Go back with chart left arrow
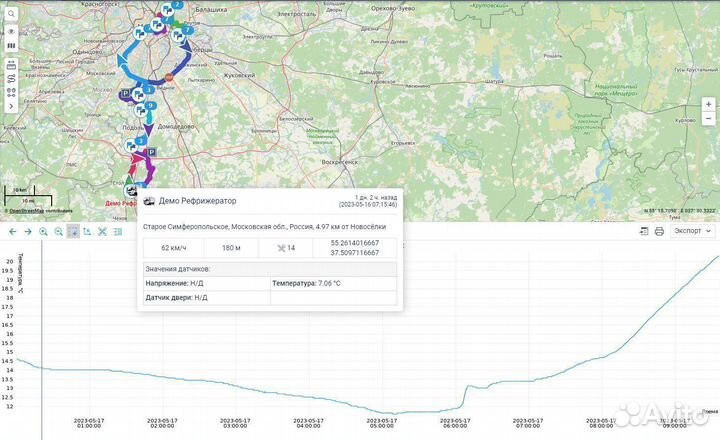This screenshot has height=440, width=720. 12,231
